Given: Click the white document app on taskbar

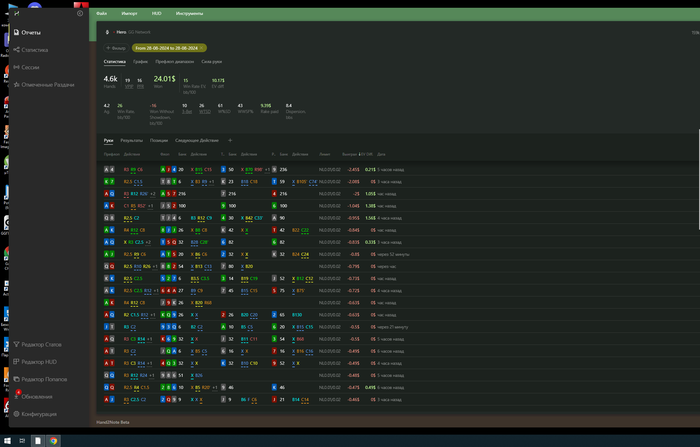Looking at the screenshot, I should pos(38,441).
